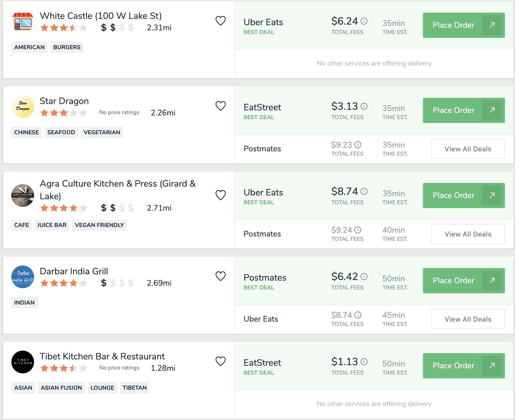Open the Darbar India Grill logo

click(x=23, y=277)
